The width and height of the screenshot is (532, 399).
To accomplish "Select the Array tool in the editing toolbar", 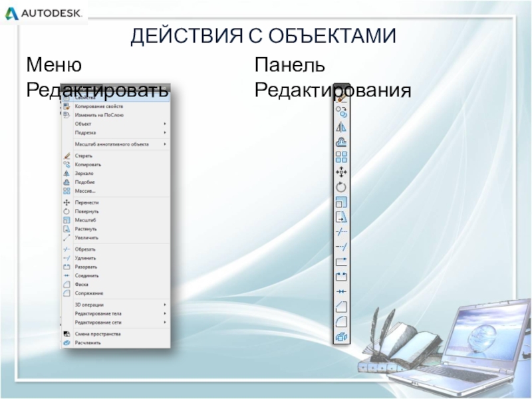I will pos(341,157).
